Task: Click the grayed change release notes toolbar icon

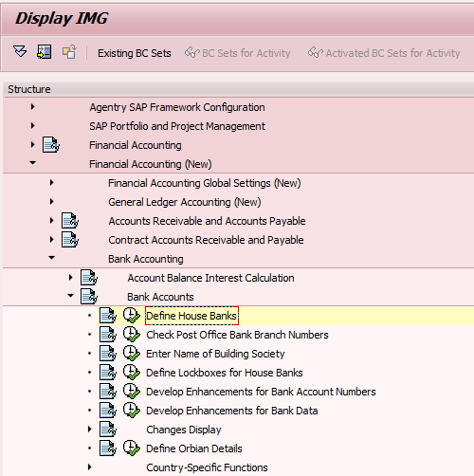Action: (x=69, y=52)
